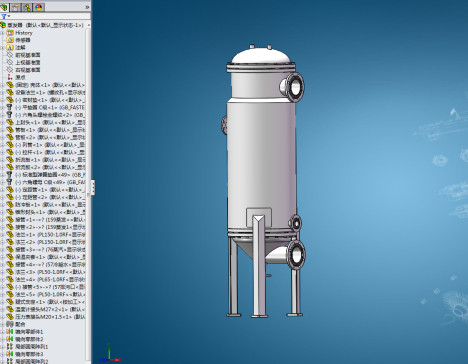Select the 传感器 sensors folder icon
This screenshot has width=468, height=364.
[10, 40]
